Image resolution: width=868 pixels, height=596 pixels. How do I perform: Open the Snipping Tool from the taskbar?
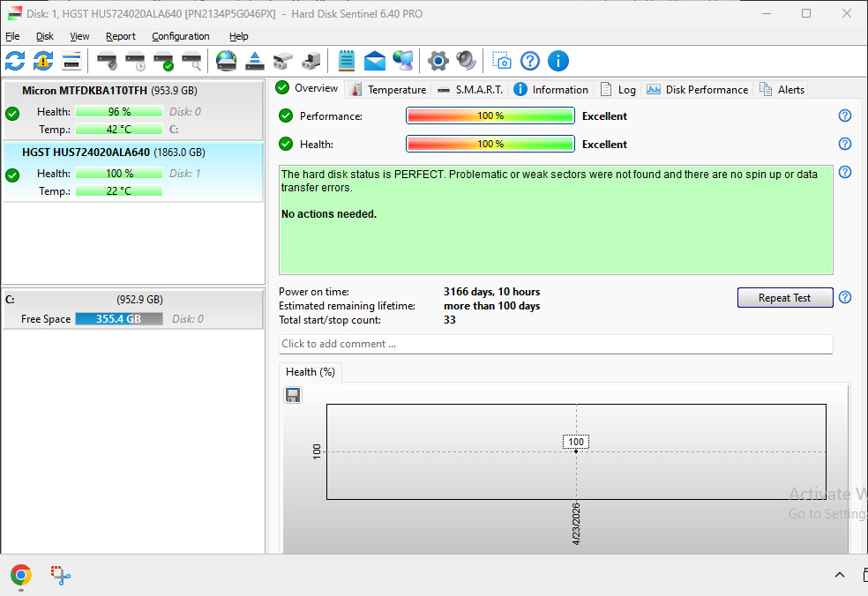[x=60, y=575]
